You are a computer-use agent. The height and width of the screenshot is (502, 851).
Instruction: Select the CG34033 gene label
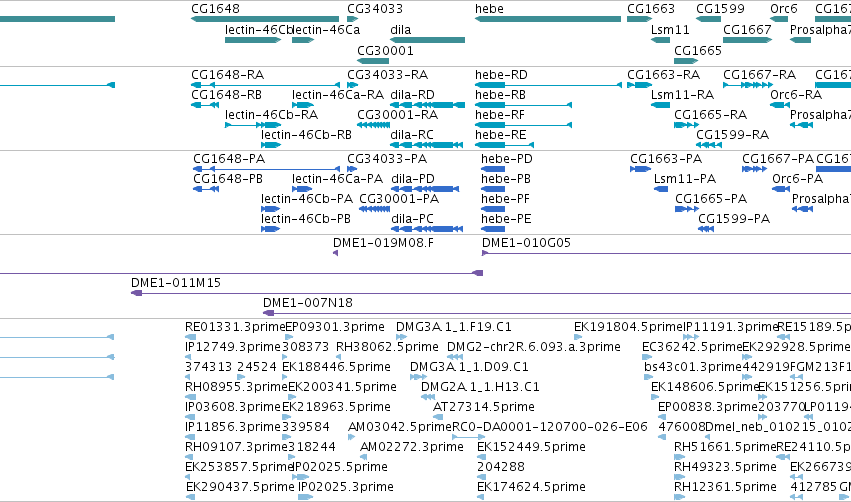[x=374, y=9]
